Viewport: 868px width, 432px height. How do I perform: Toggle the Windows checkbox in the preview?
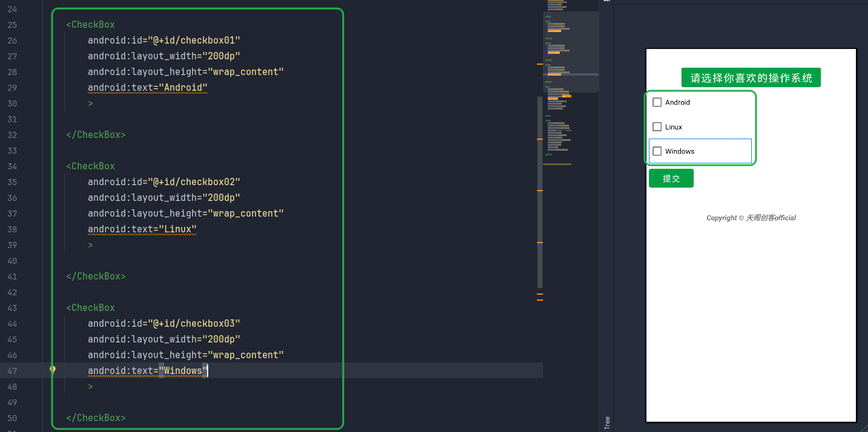[657, 151]
